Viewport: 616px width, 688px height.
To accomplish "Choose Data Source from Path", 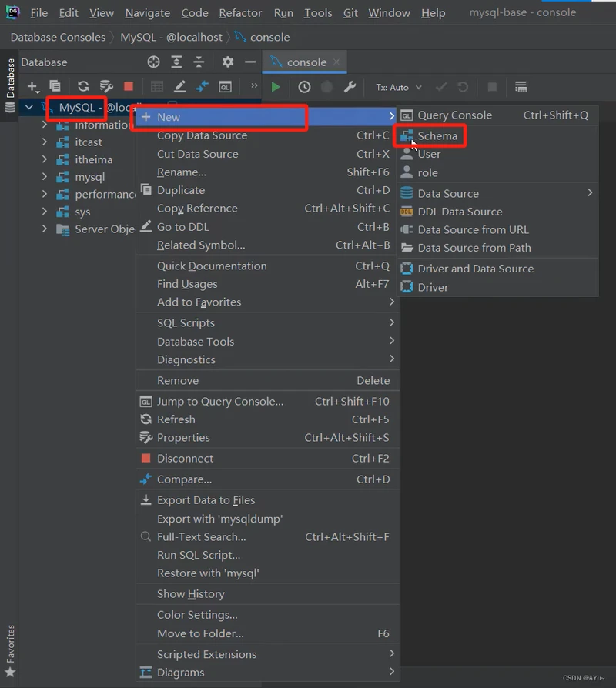I will coord(497,248).
